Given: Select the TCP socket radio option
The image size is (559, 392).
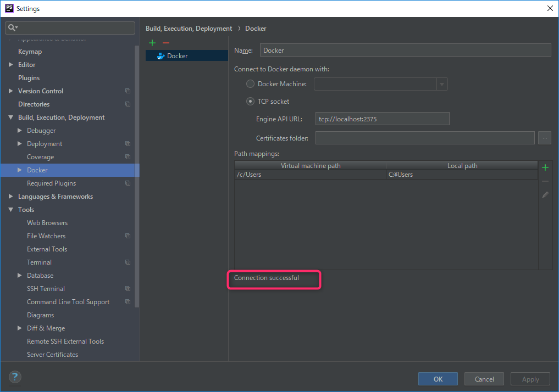Looking at the screenshot, I should click(x=250, y=102).
